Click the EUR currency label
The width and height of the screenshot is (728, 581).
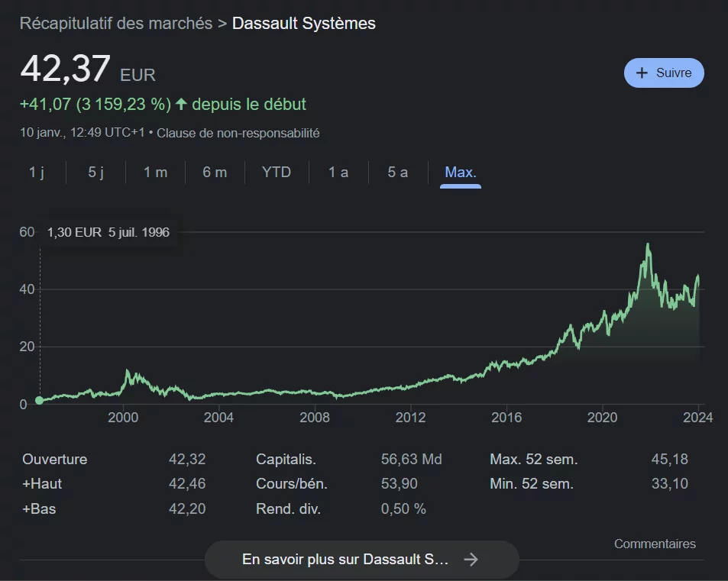pyautogui.click(x=138, y=75)
